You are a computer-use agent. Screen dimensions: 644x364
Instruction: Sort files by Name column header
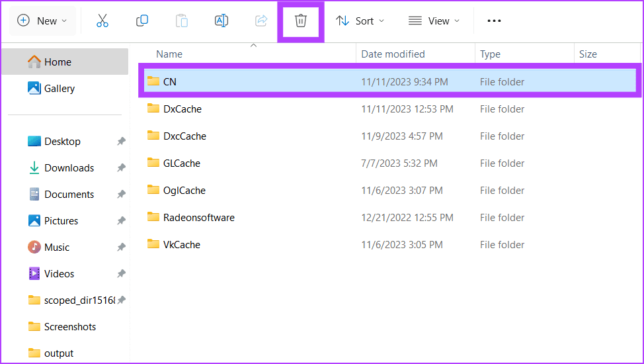point(169,54)
